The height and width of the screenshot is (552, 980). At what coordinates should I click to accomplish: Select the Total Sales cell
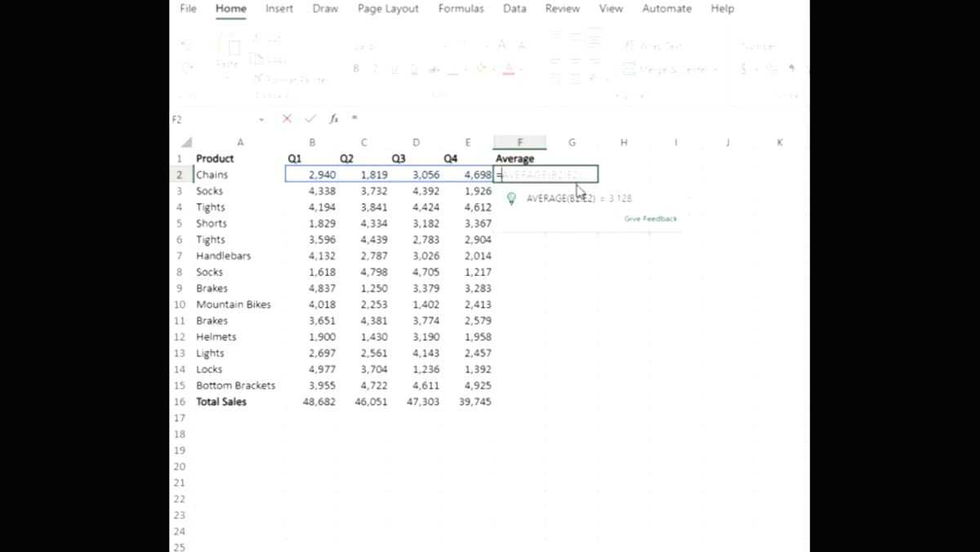tap(239, 402)
